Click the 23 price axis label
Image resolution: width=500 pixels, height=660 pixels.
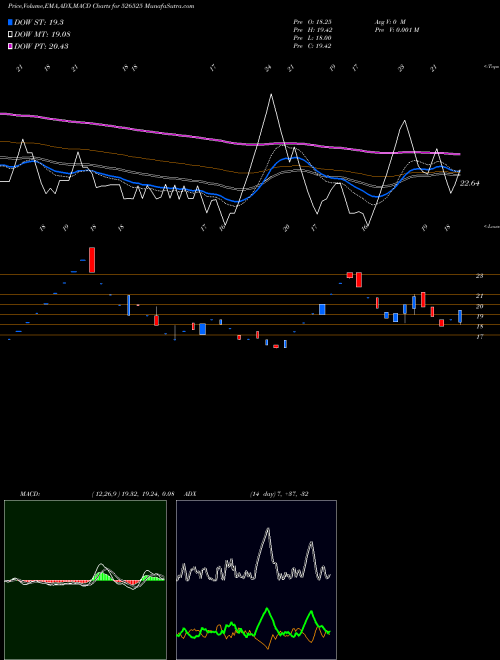479,276
